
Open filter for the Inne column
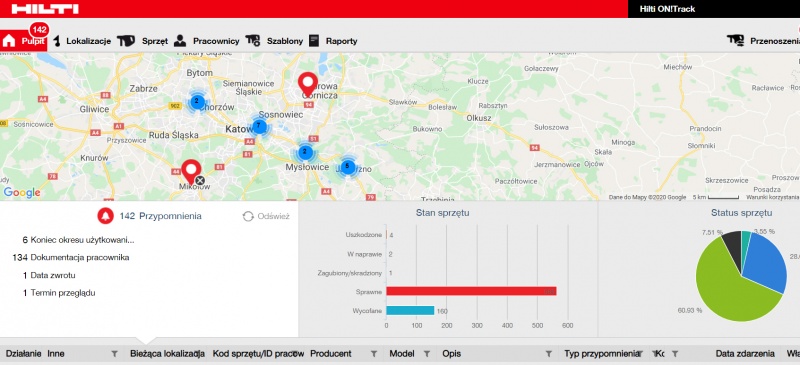click(114, 354)
